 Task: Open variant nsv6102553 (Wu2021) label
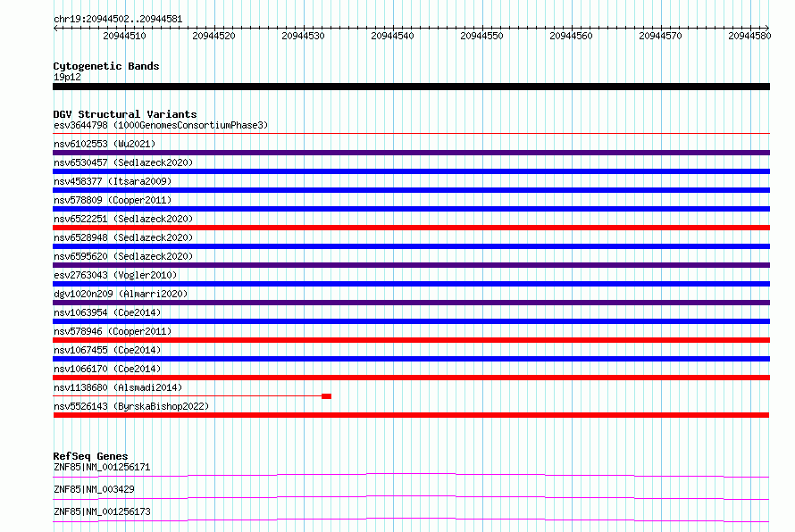(105, 144)
